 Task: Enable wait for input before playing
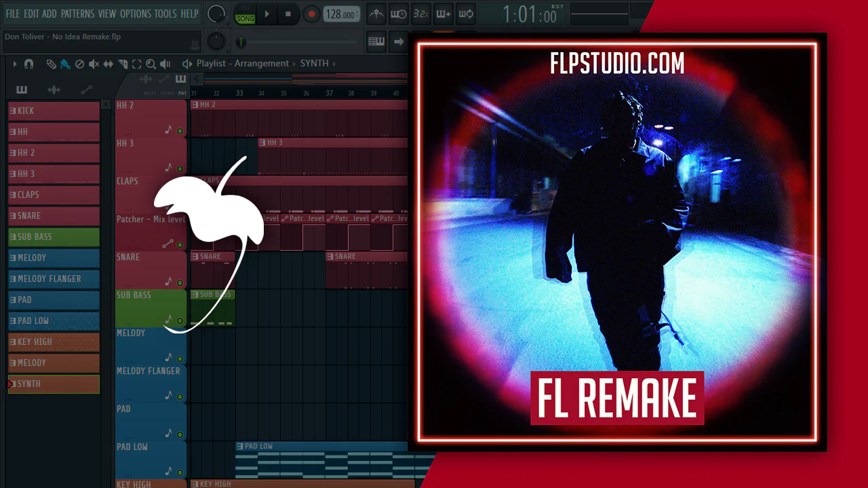point(399,14)
